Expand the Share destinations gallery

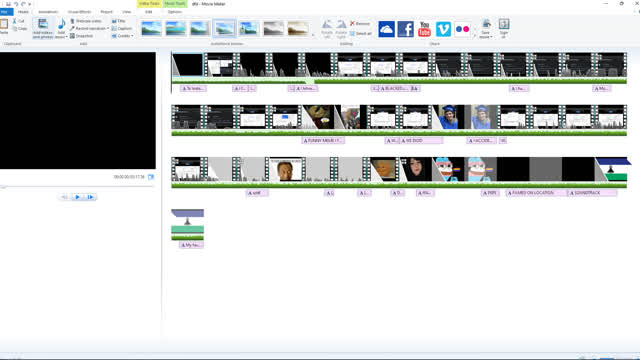tap(474, 36)
